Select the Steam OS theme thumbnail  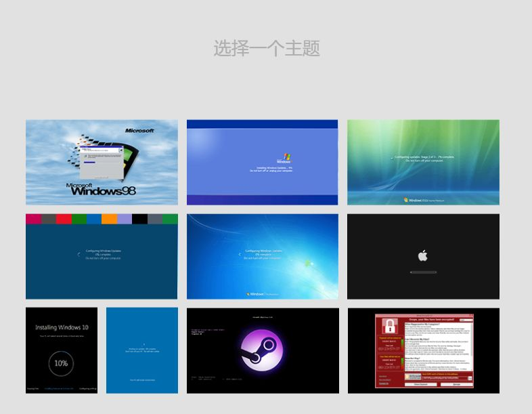[263, 350]
